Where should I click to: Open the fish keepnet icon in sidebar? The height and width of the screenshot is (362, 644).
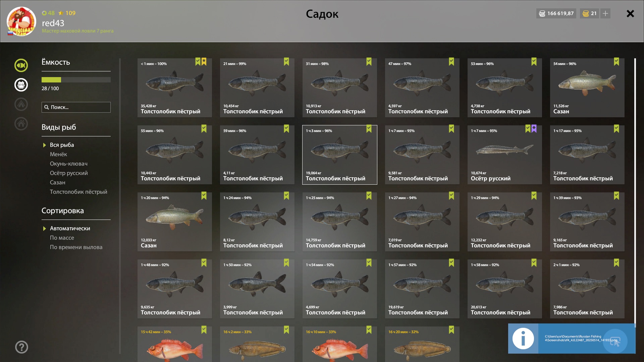click(21, 65)
